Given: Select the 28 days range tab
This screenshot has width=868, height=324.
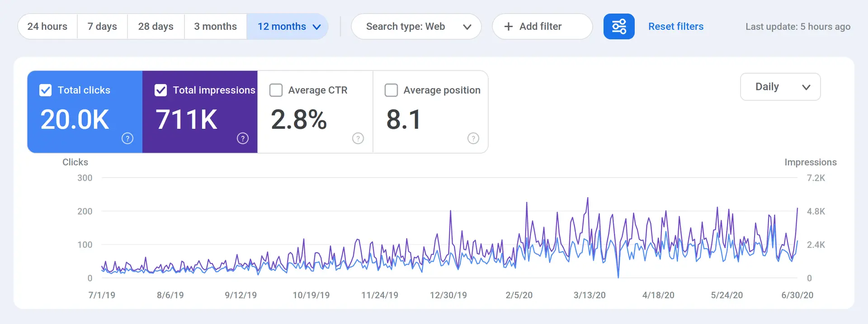Looking at the screenshot, I should point(156,27).
